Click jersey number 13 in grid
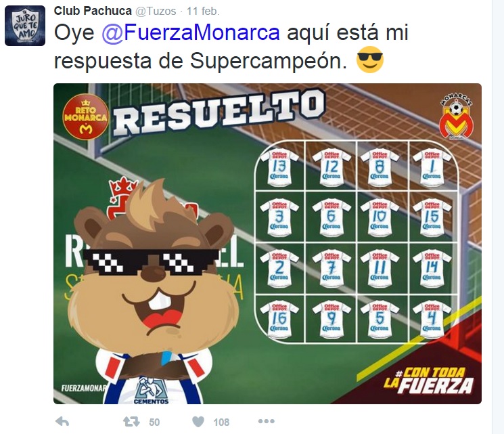 tap(279, 167)
